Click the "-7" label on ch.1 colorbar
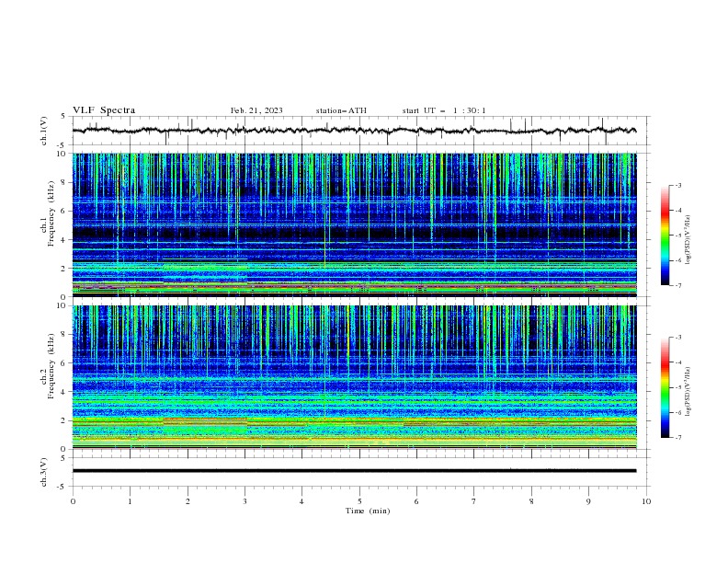Screen dimensions: 728x563 pyautogui.click(x=678, y=285)
